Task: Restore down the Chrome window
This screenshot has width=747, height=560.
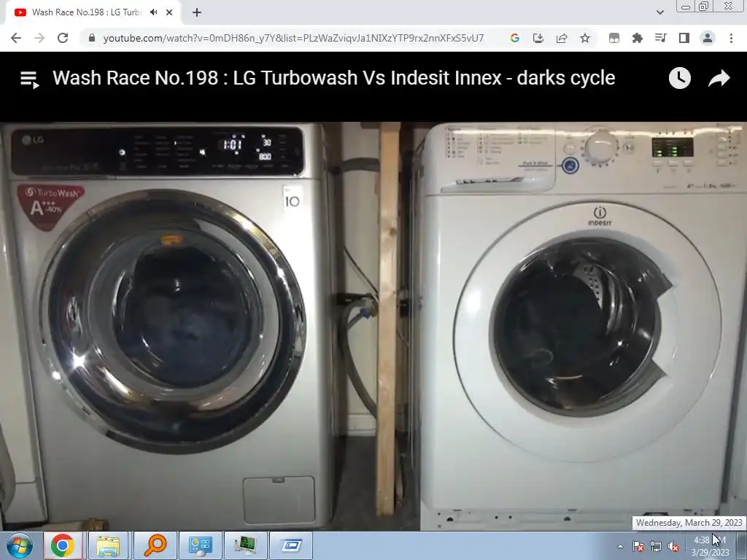Action: click(x=703, y=7)
